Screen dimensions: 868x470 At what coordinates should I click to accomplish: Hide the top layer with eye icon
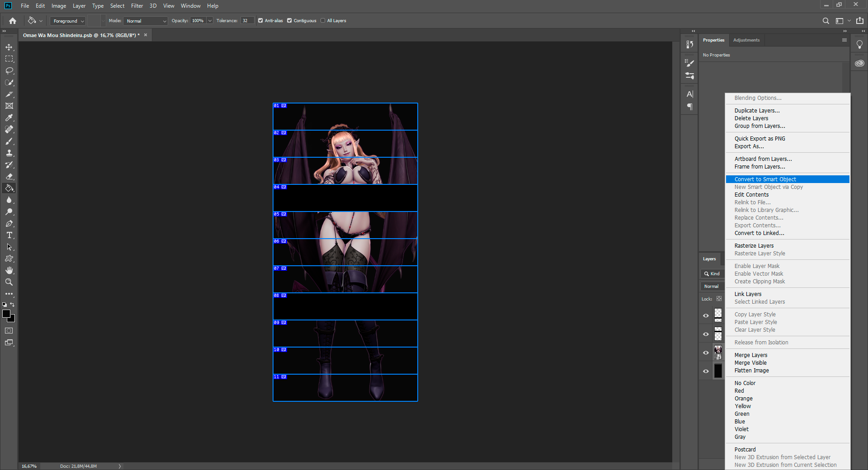706,315
